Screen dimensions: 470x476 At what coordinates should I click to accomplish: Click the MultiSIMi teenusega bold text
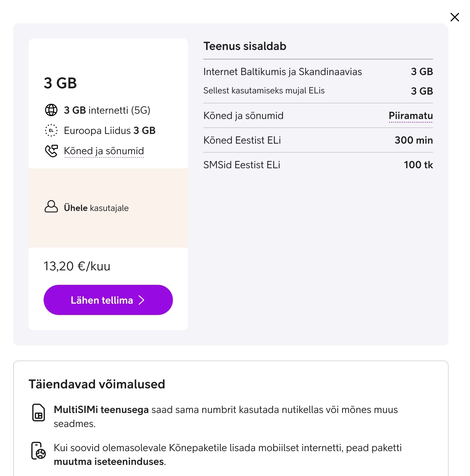[101, 409]
